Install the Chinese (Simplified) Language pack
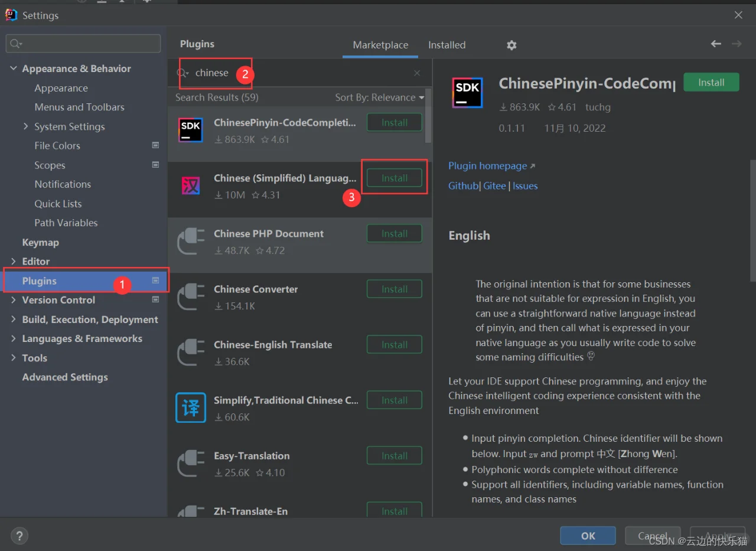 tap(395, 178)
